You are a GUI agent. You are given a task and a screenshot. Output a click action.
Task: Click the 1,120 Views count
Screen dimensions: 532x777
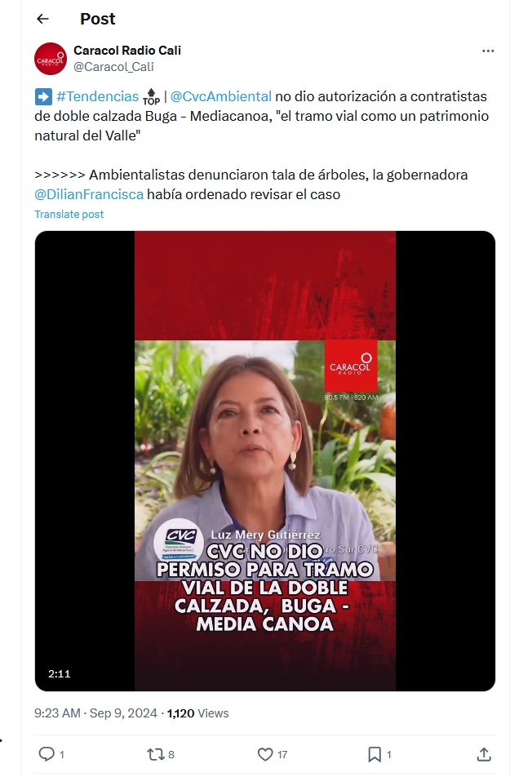(197, 713)
